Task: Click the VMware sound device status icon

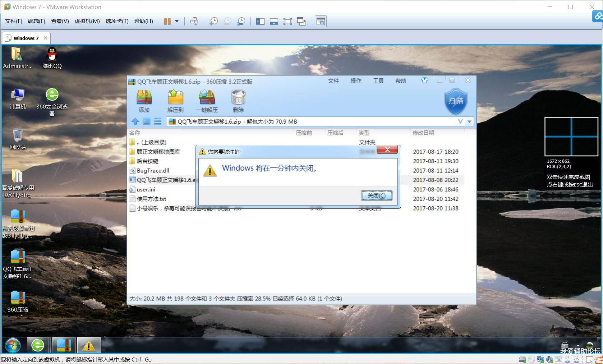Action: pyautogui.click(x=549, y=359)
